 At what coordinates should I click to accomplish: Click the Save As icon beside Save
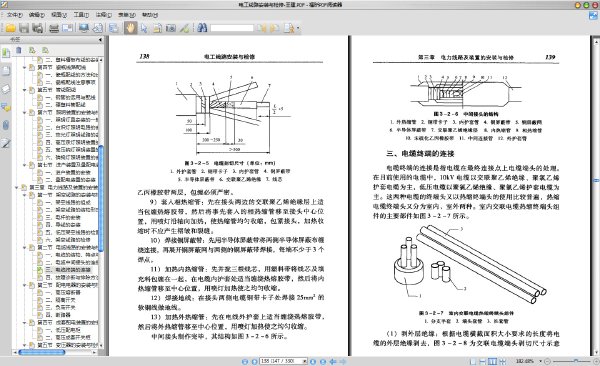pyautogui.click(x=37, y=28)
